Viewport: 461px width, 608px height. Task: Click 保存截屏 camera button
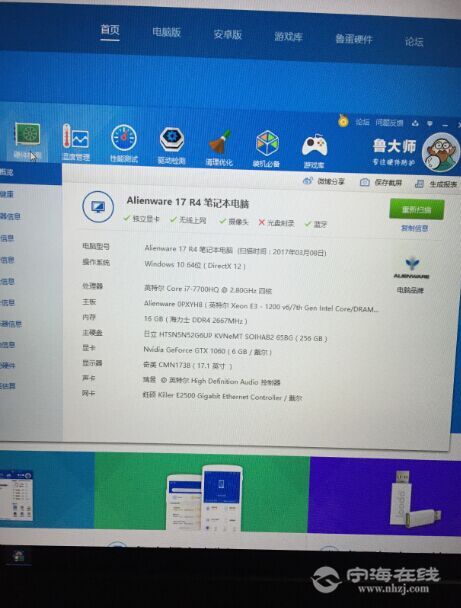(x=381, y=182)
